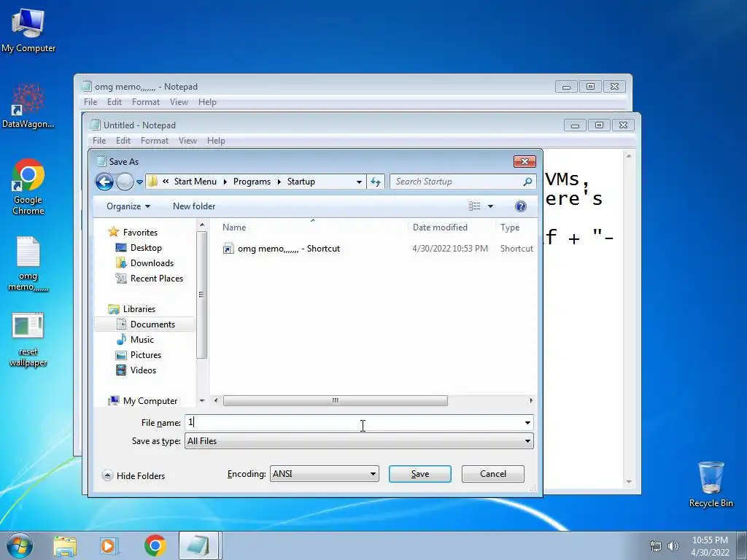Image resolution: width=747 pixels, height=560 pixels.
Task: Open the Save as type dropdown
Action: coord(359,441)
